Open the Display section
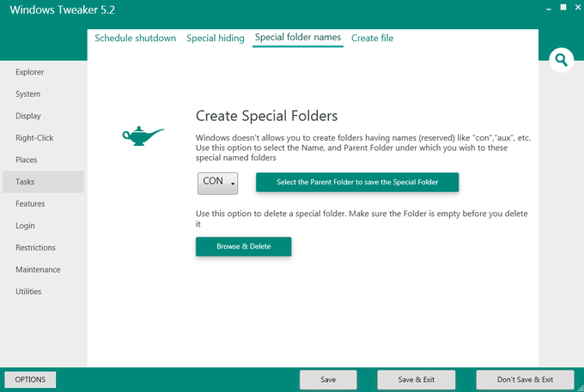 43,116
